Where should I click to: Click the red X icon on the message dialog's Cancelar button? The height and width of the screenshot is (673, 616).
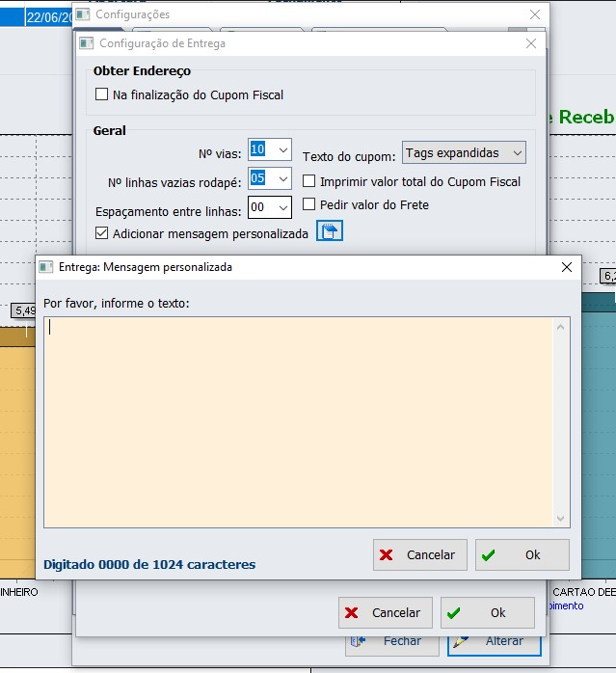pyautogui.click(x=387, y=555)
